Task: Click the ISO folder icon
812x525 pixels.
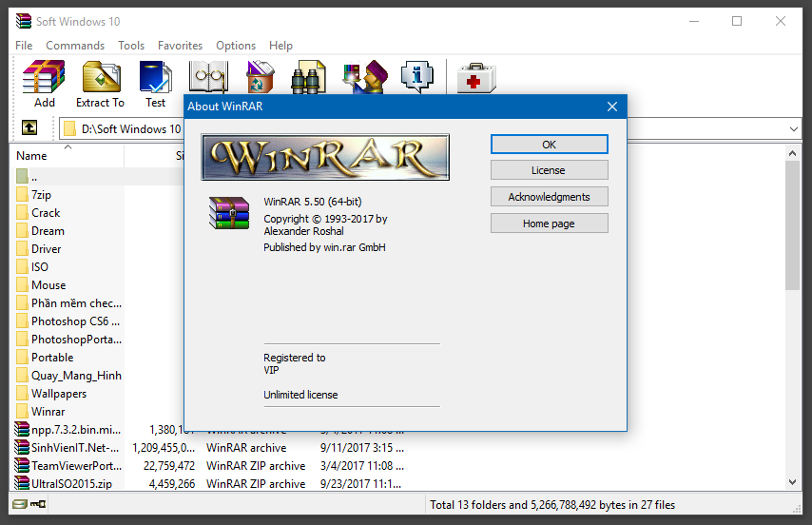Action: [x=22, y=266]
